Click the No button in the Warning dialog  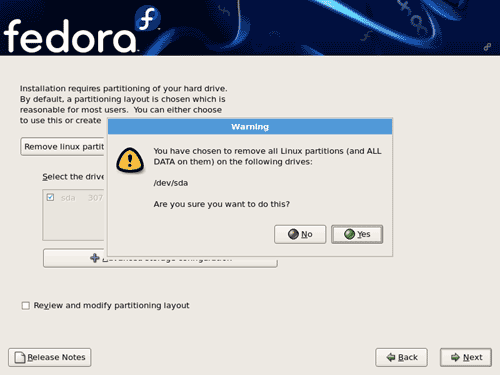(x=300, y=234)
